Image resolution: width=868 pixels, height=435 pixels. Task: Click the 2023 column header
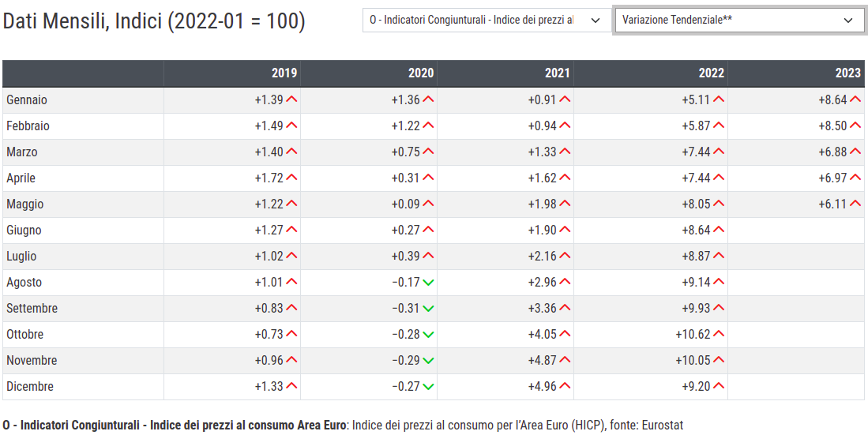pos(847,73)
